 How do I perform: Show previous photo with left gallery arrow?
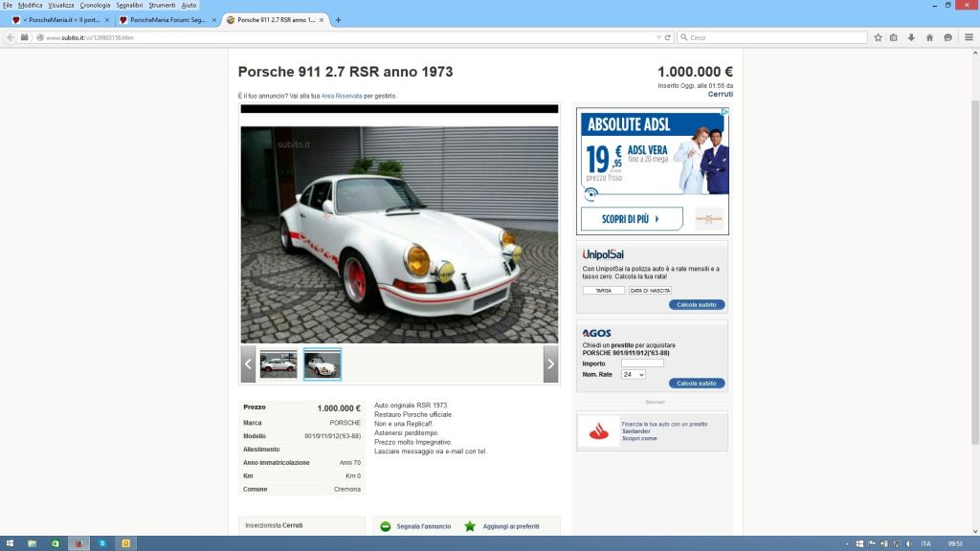(248, 364)
